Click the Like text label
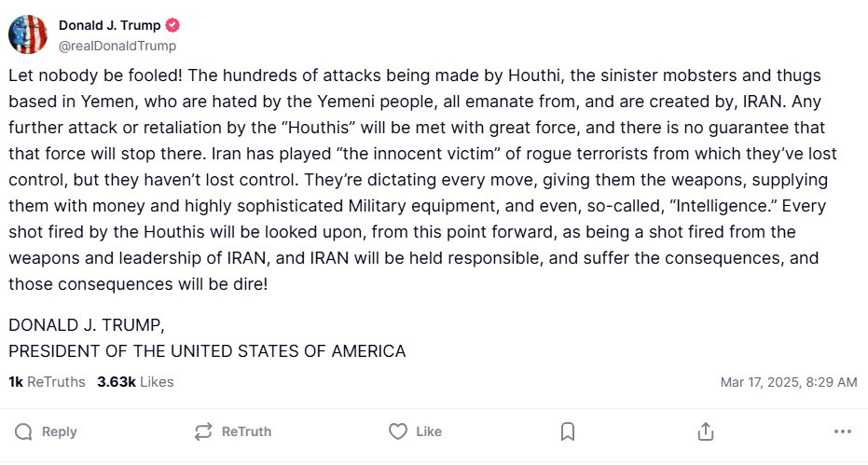Image resolution: width=868 pixels, height=465 pixels. click(429, 431)
